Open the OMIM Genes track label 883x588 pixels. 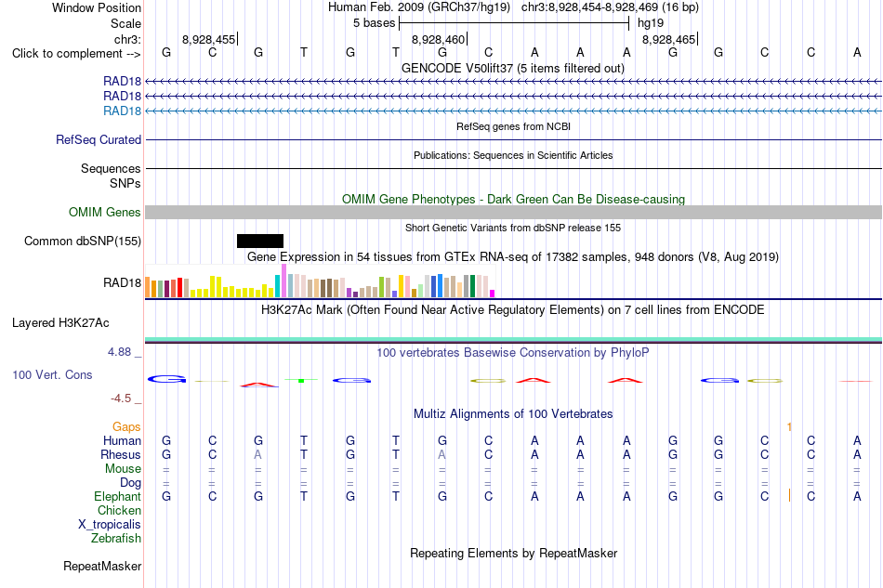(x=105, y=212)
